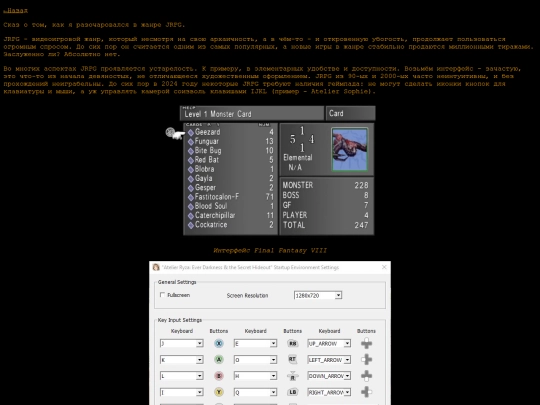Select the Blood Soul card row
Viewport: 540px width, 405px height.
click(231, 206)
